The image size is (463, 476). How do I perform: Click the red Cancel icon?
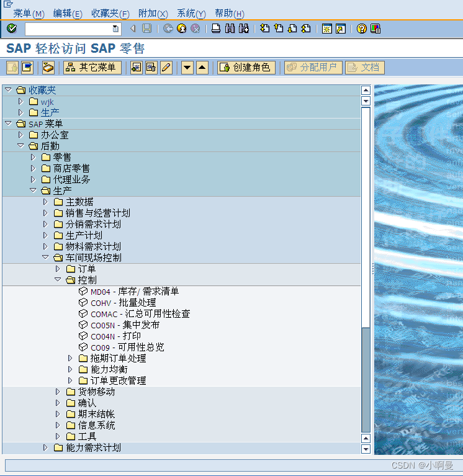pos(196,29)
